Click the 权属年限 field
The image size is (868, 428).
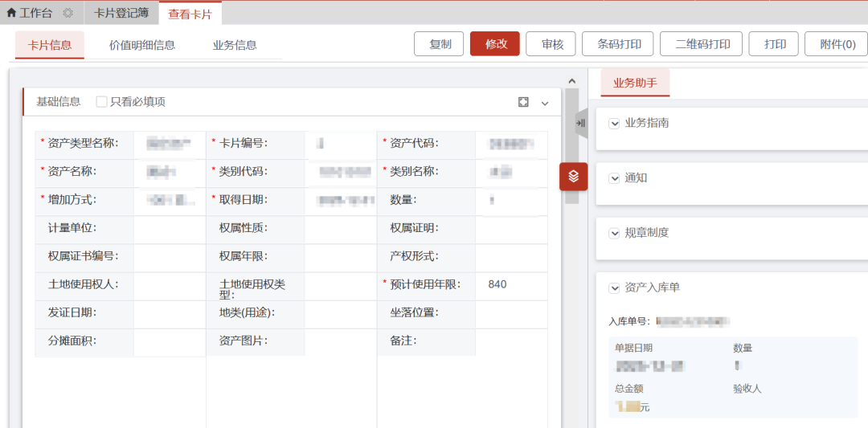tap(341, 258)
